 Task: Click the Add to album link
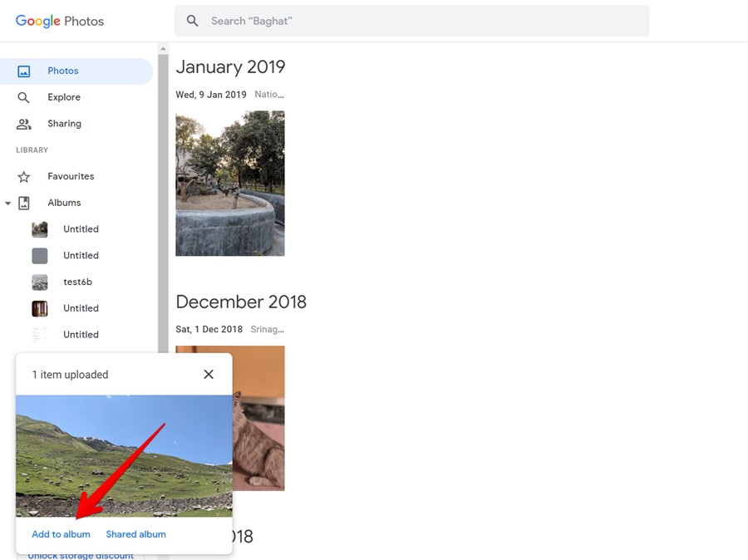tap(61, 534)
